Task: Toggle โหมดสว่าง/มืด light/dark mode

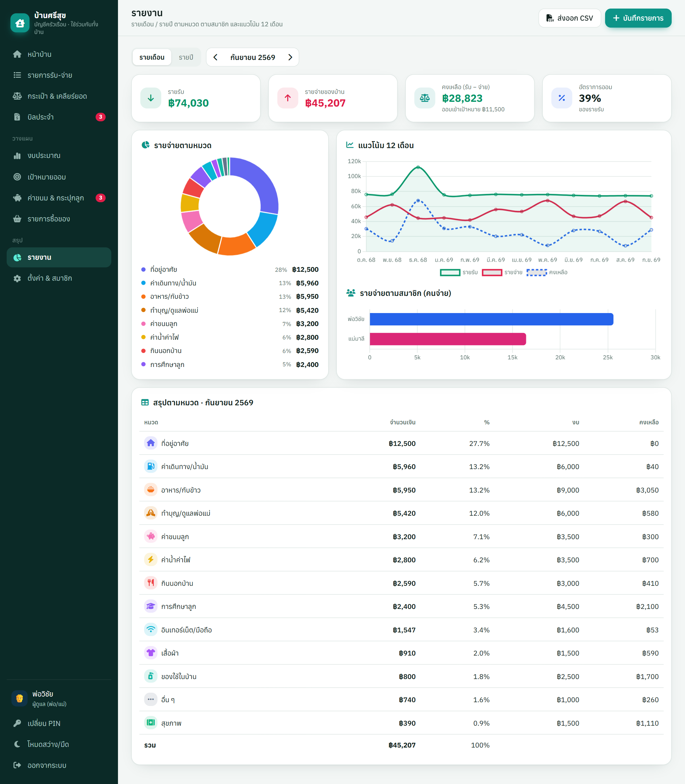Action: pos(59,744)
